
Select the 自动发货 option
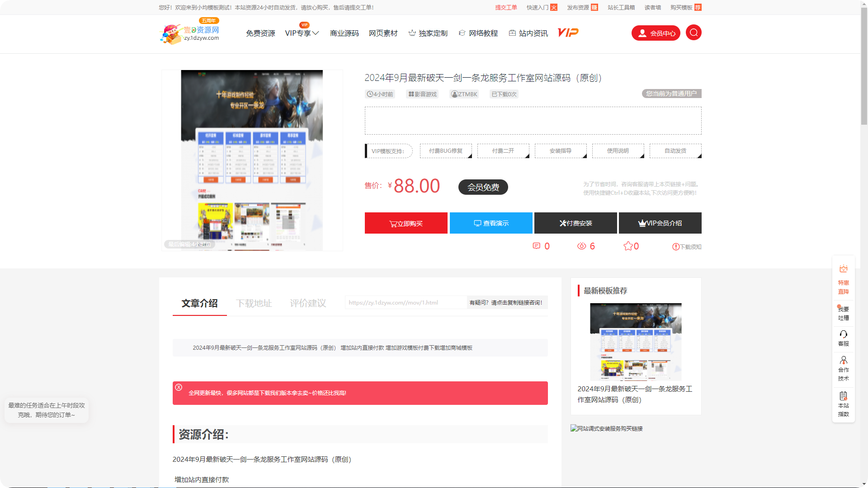[x=675, y=151]
